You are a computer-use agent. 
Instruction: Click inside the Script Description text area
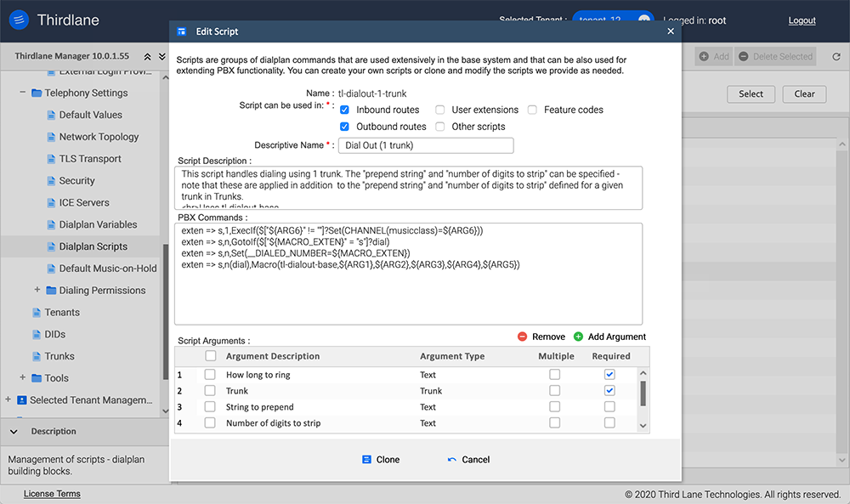point(409,188)
